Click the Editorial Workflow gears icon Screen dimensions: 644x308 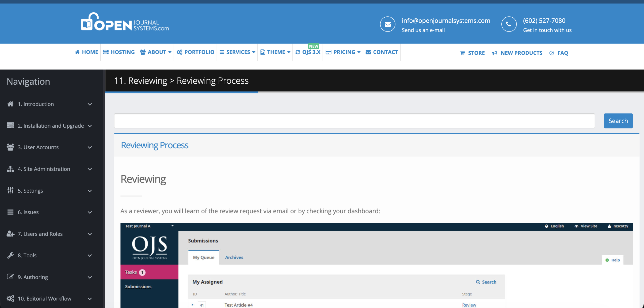pos(10,298)
